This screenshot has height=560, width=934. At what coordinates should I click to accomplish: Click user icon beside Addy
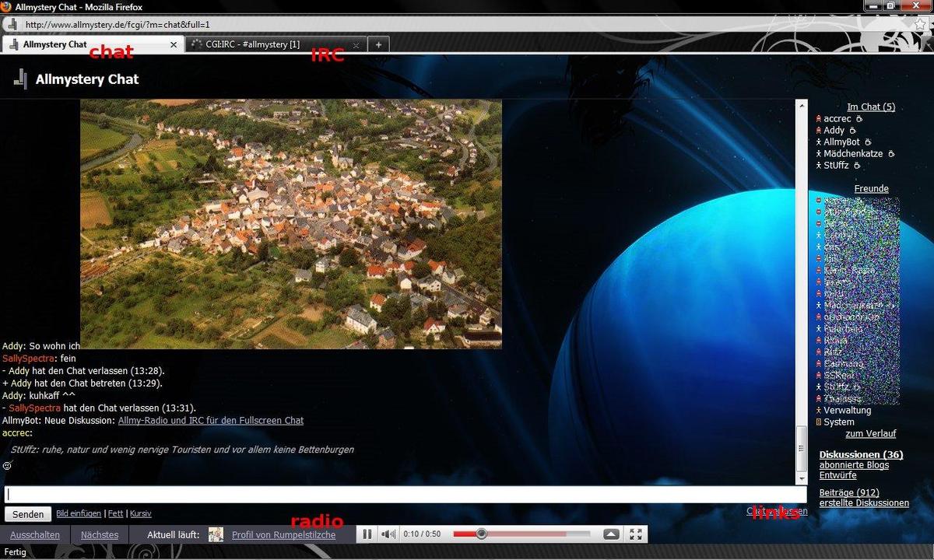pos(819,131)
